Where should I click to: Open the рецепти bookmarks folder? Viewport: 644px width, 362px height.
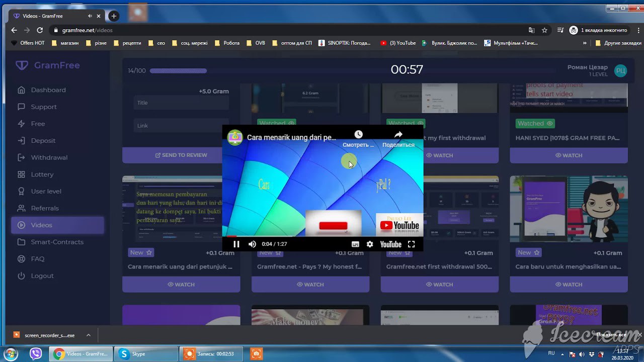click(x=128, y=43)
